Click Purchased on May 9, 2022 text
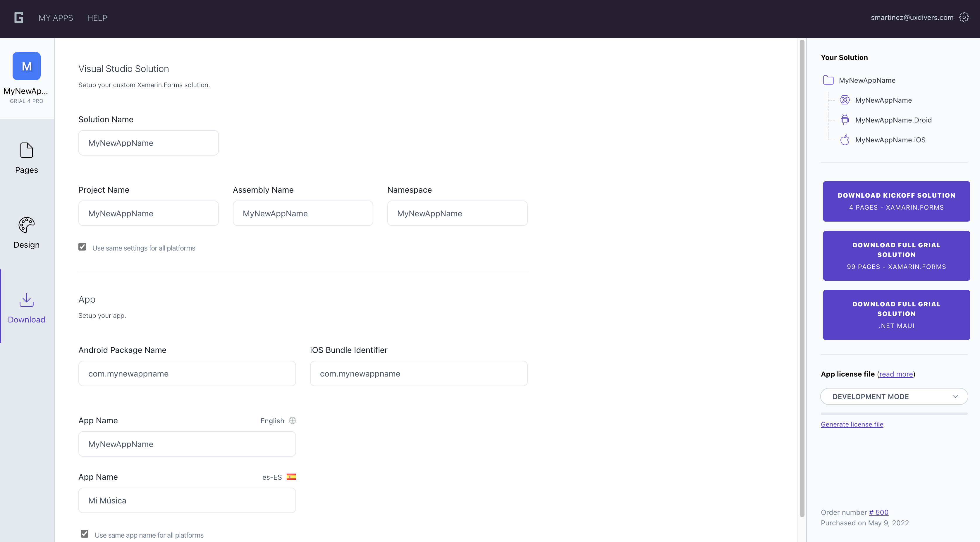 coord(865,523)
